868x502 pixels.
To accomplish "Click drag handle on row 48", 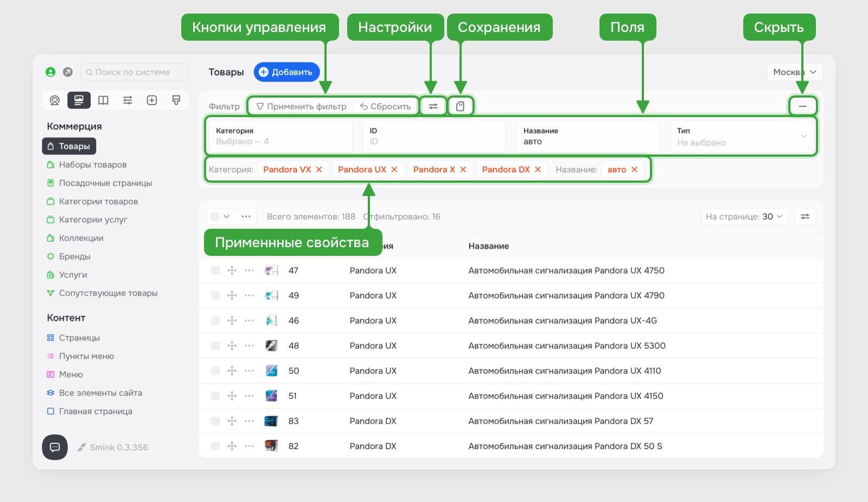I will (232, 346).
